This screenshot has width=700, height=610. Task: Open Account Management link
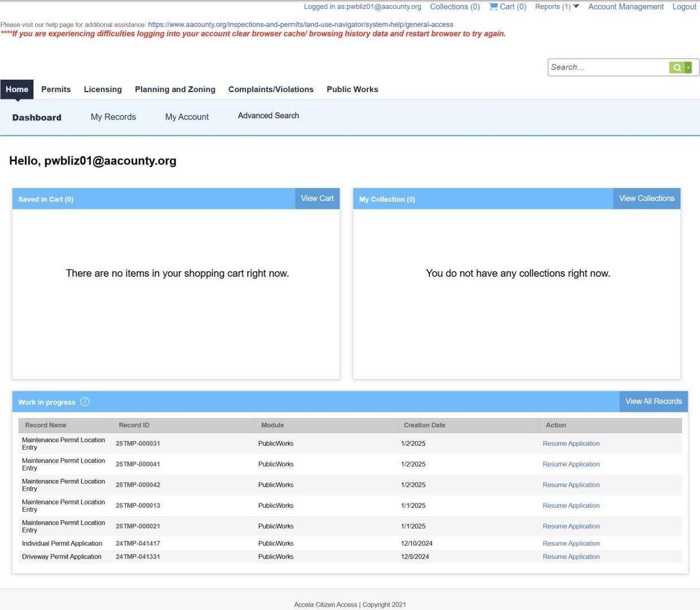[626, 7]
